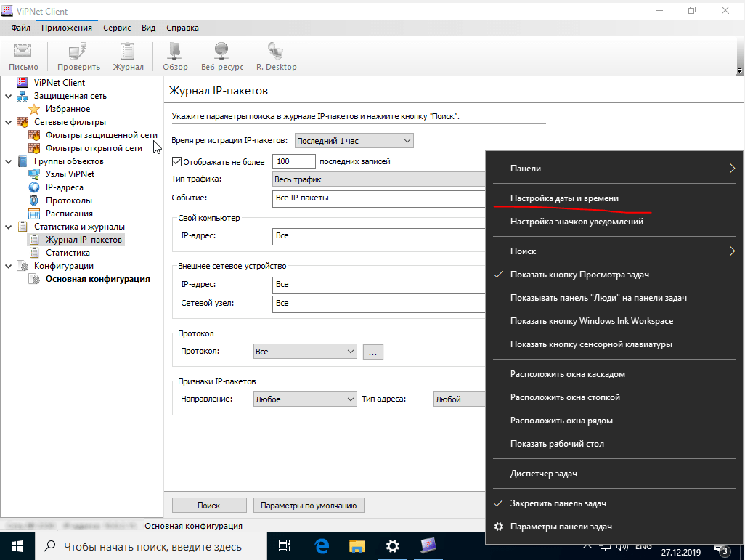The height and width of the screenshot is (560, 745).
Task: Select Журнал IP-пакетов tree item
Action: point(84,240)
